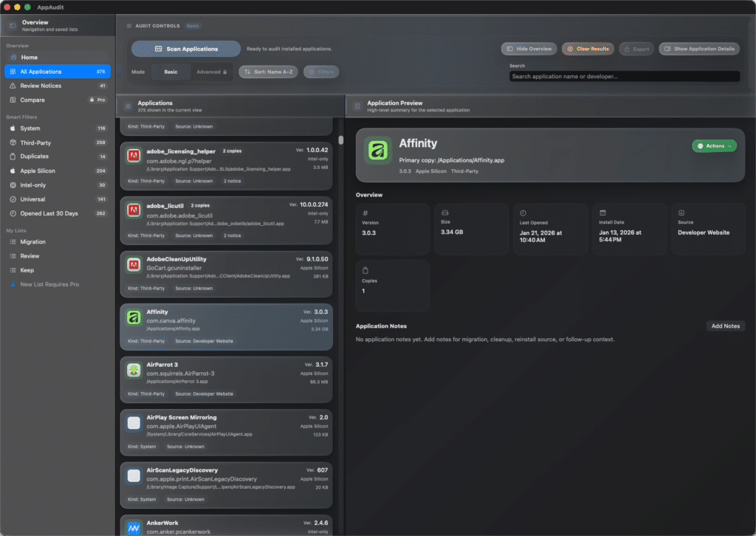Click "2 copies" badge on adobe_licensing_helper

233,151
